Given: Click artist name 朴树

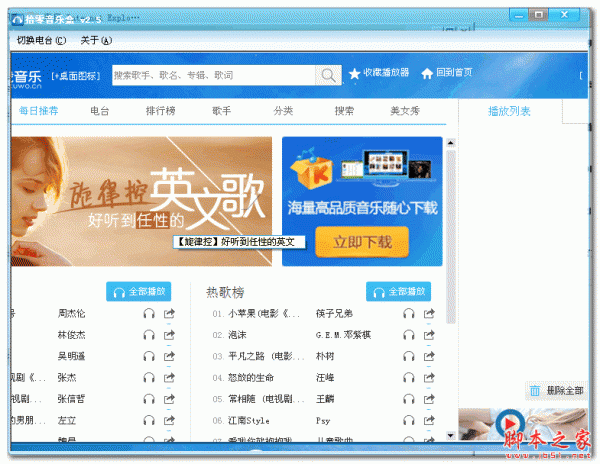Looking at the screenshot, I should (325, 357).
